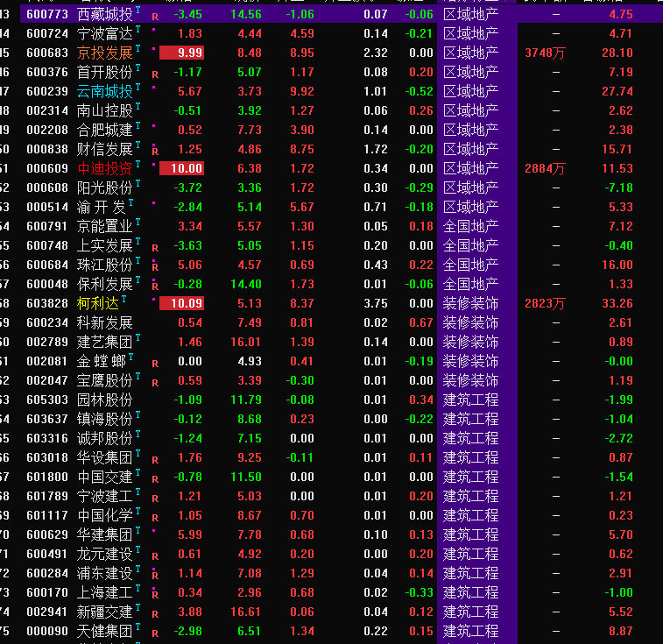Click the 16.00 value in 珠江股份 row
The width and height of the screenshot is (663, 644).
click(x=617, y=265)
